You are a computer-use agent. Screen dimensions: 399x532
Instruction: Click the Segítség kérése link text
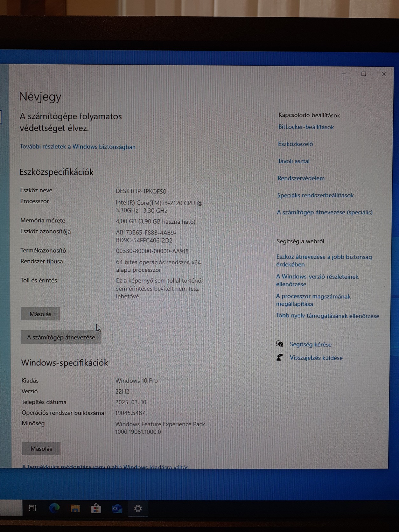pos(311,344)
